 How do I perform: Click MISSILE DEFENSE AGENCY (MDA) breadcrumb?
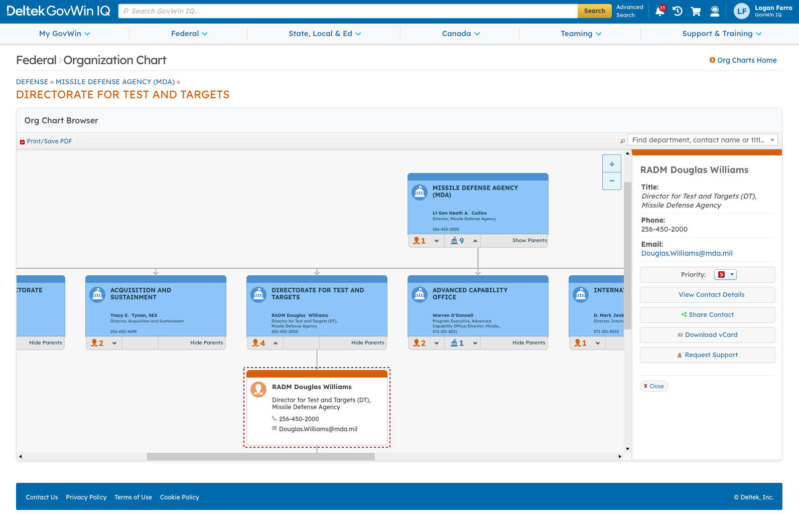[x=115, y=82]
